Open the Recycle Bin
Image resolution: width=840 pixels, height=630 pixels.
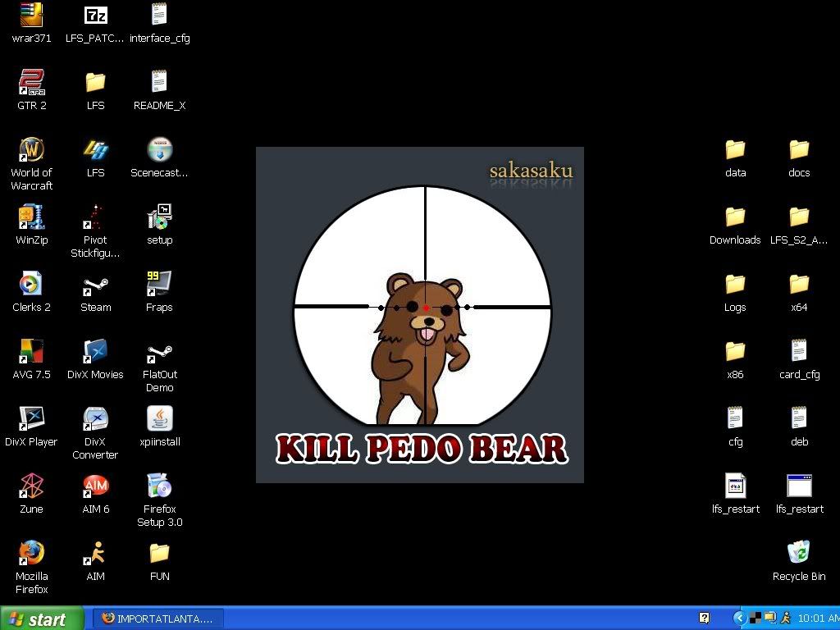point(799,554)
